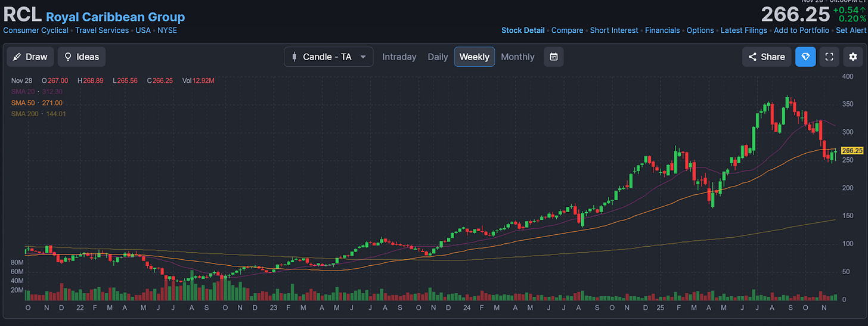Click the 400 price axis label
This screenshot has height=326, width=868.
848,76
